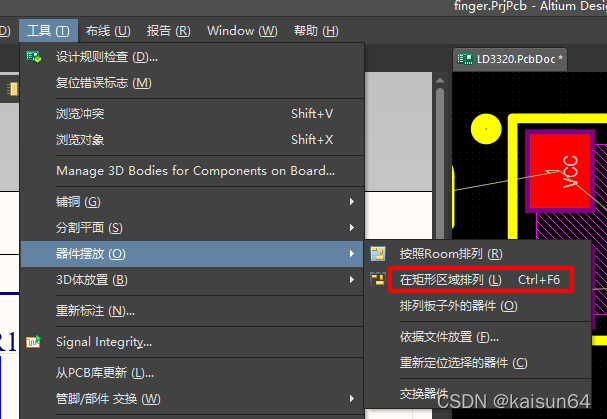
Task: Select 复位错误标志 (M) menu entry
Action: [x=104, y=82]
